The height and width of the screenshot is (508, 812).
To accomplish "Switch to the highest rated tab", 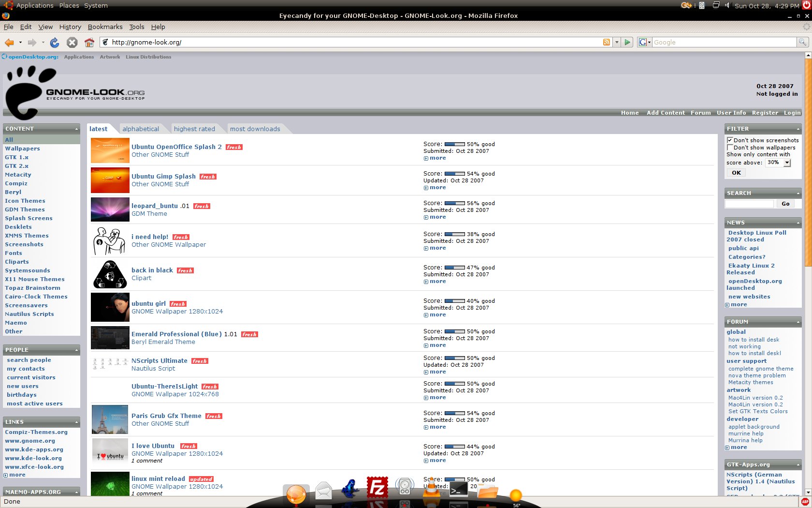I will click(194, 129).
